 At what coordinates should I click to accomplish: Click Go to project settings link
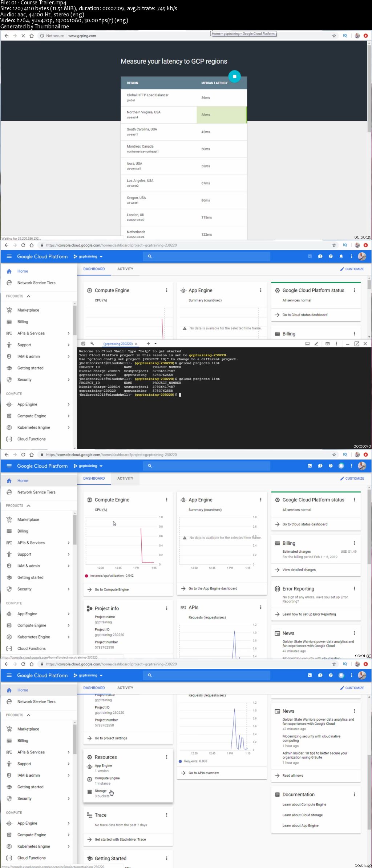(111, 738)
